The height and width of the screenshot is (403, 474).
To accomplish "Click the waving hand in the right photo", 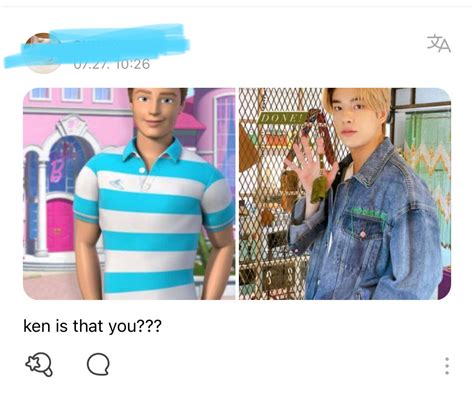I will click(308, 158).
